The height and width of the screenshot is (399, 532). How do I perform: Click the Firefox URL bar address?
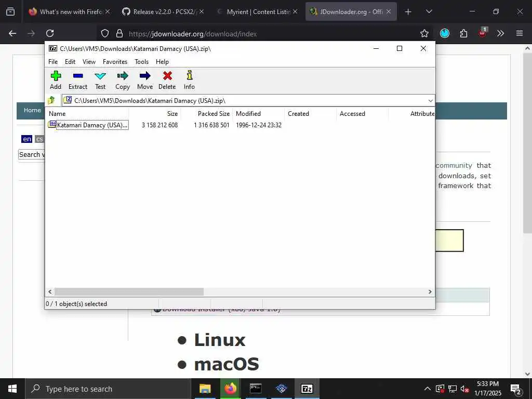(193, 34)
